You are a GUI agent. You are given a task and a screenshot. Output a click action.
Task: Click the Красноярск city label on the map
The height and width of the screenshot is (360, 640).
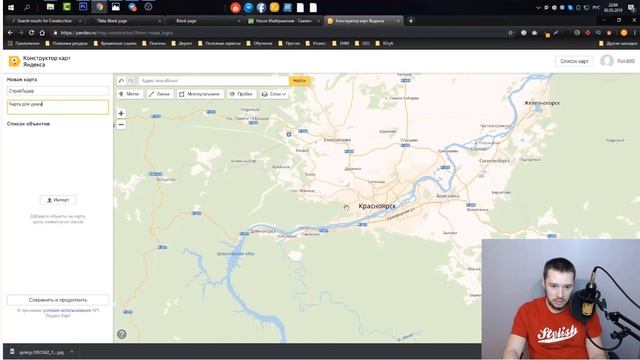377,206
